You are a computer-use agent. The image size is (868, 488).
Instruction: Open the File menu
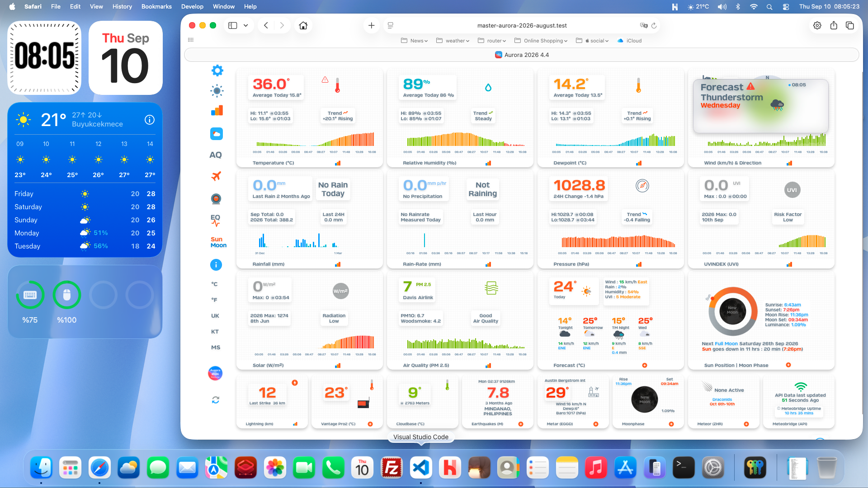pyautogui.click(x=56, y=7)
